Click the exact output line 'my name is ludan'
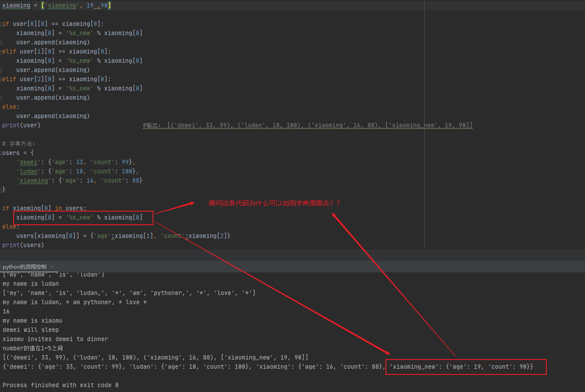The height and width of the screenshot is (392, 585). pyautogui.click(x=31, y=284)
